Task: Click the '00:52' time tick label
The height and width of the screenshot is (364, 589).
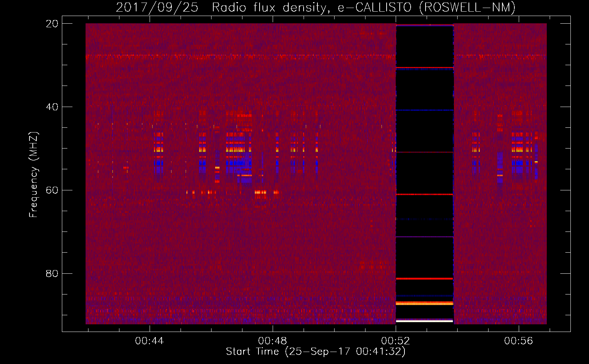Action: (x=395, y=341)
